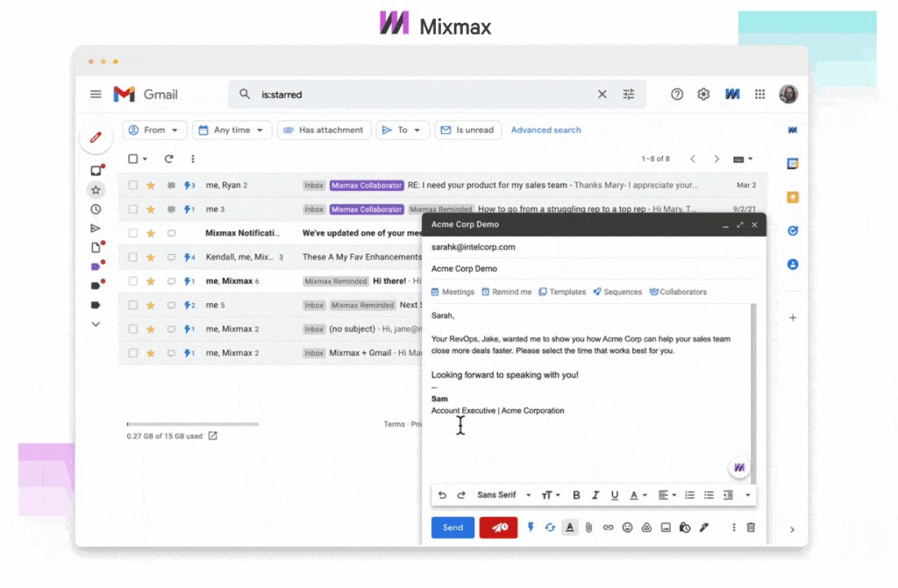This screenshot has height=588, width=898.
Task: Insert link icon in compose
Action: [609, 528]
